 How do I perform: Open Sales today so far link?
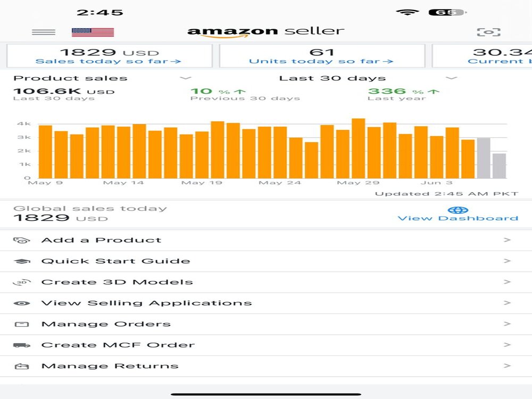click(108, 61)
